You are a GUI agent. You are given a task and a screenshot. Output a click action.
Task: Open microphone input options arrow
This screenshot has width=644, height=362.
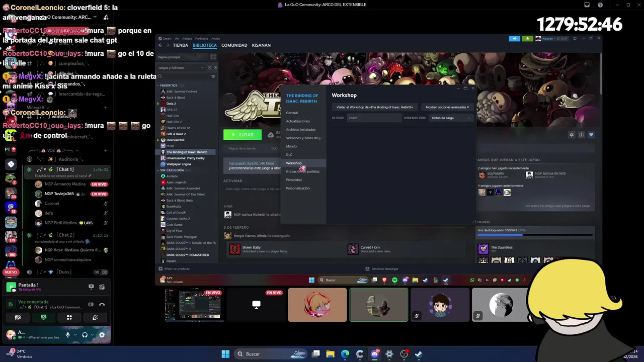tap(75, 335)
